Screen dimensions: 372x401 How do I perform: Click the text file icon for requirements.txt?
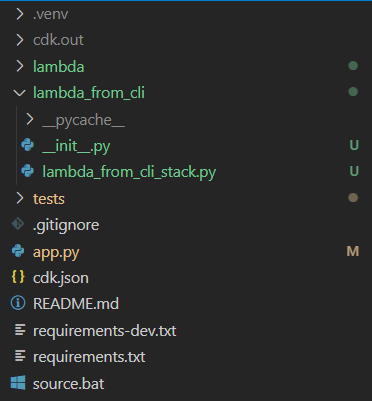click(20, 356)
